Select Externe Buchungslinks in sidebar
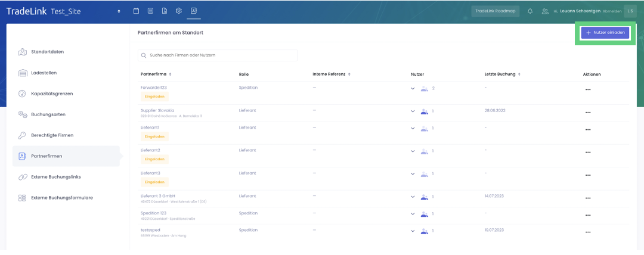The image size is (644, 255). pyautogui.click(x=55, y=177)
